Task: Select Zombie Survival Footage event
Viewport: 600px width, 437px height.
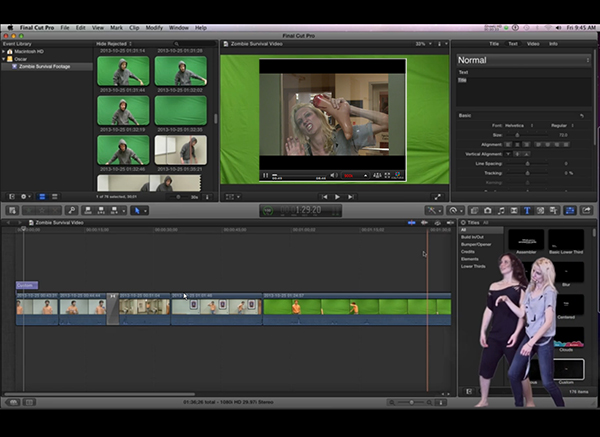Action: 47,67
